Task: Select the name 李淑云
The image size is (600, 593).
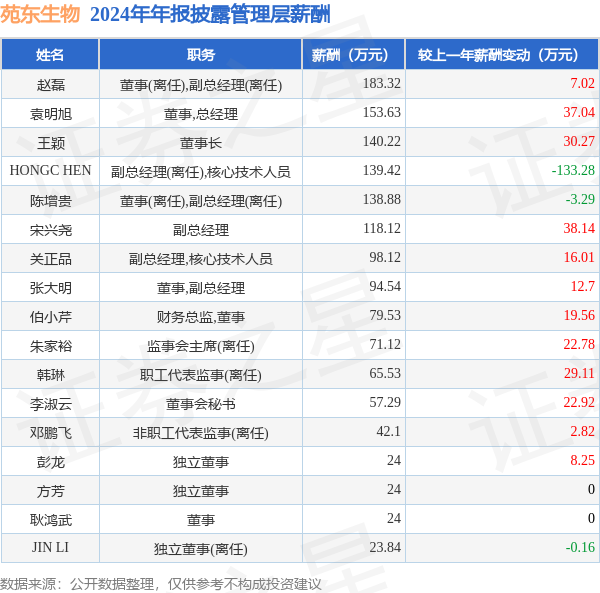Action: (51, 404)
